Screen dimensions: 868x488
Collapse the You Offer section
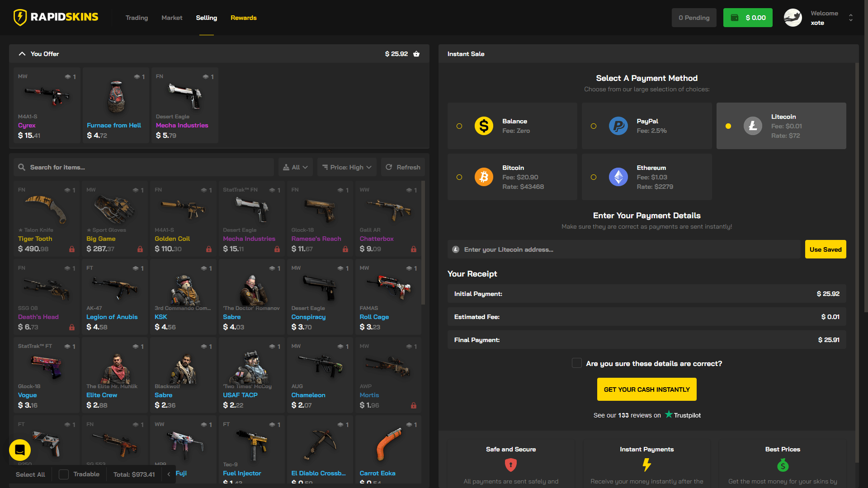pos(22,53)
